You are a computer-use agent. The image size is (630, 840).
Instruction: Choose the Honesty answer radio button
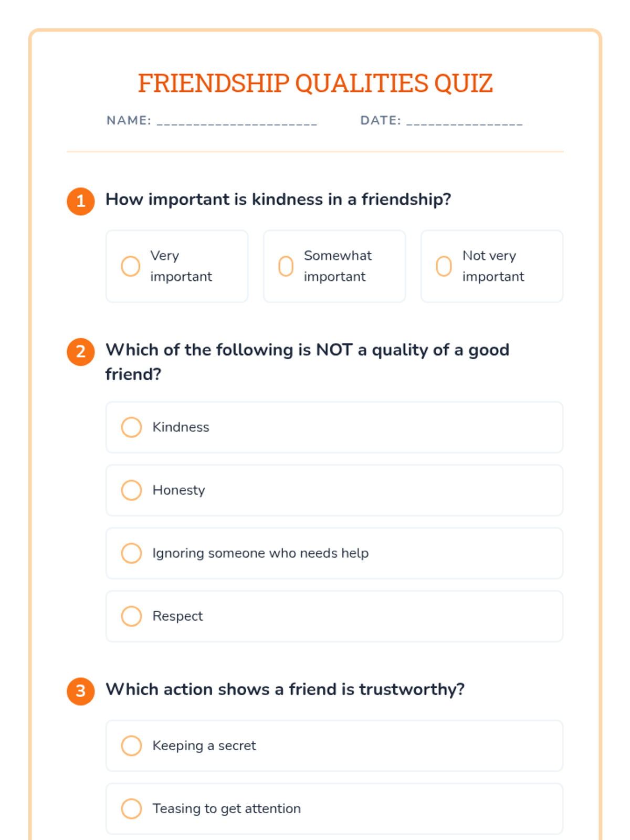pos(131,490)
